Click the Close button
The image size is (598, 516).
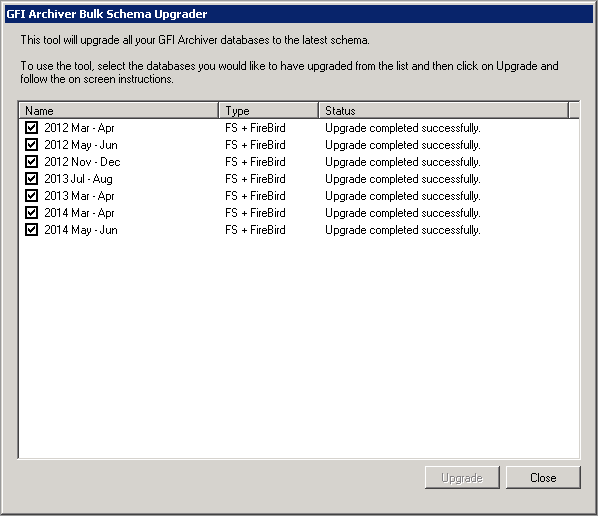pos(543,477)
